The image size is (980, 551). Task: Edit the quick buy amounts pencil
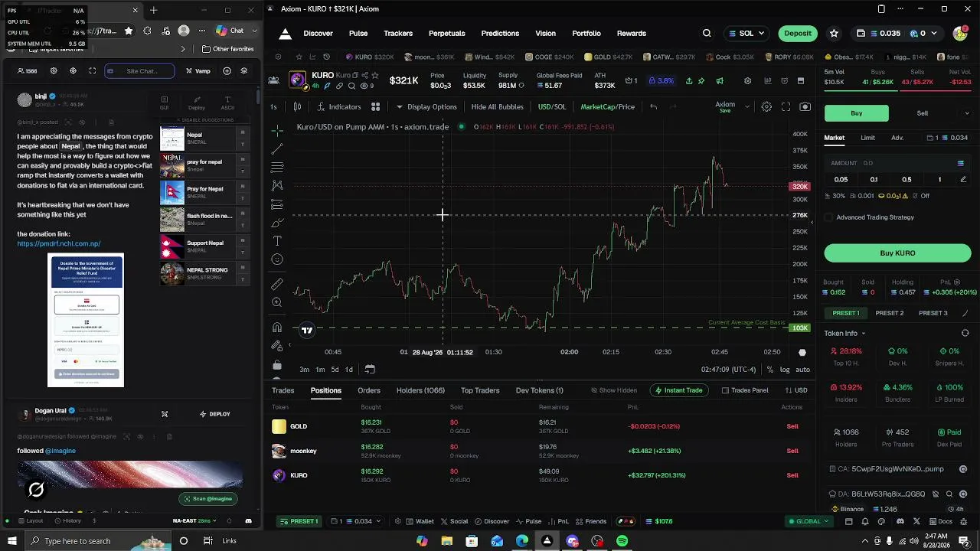coord(963,180)
